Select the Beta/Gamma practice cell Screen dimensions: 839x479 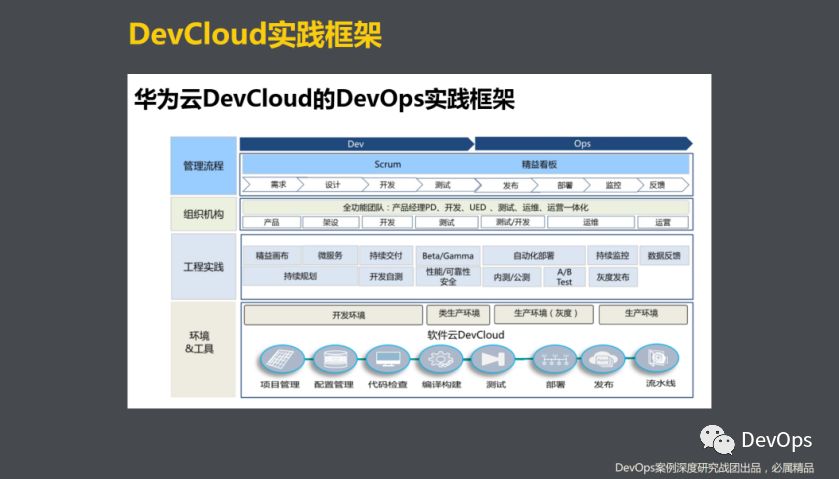tap(448, 255)
